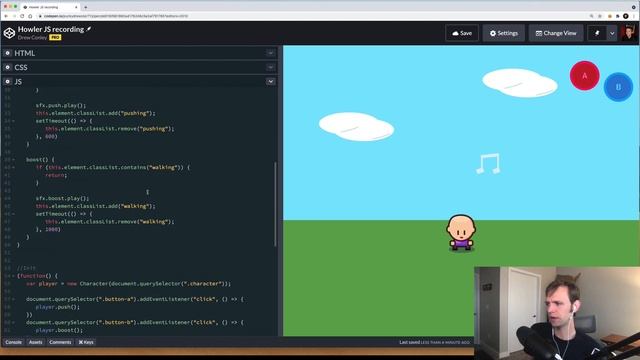Edit the pen title with pencil icon

click(89, 29)
